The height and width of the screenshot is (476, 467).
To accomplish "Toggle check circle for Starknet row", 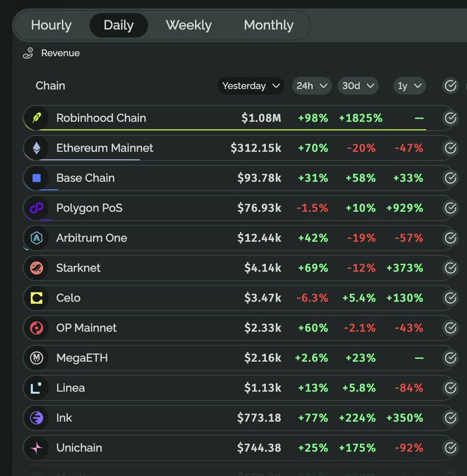I will [x=450, y=267].
